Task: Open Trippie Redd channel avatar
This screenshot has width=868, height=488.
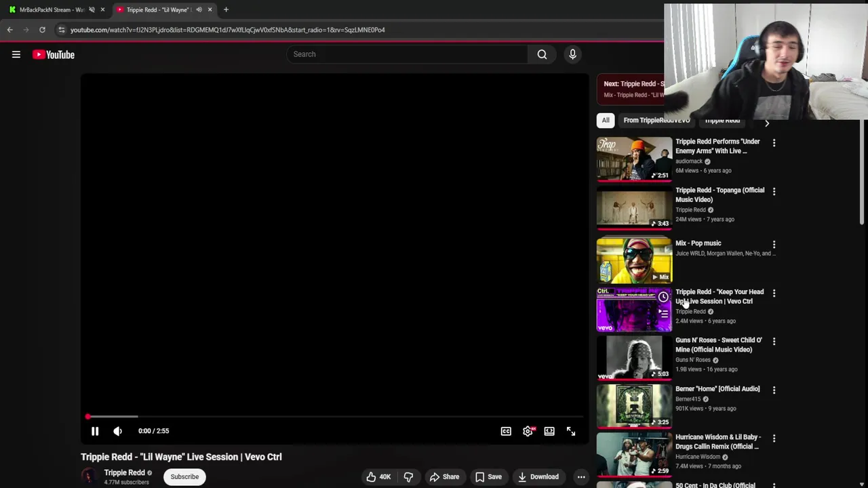Action: click(90, 476)
